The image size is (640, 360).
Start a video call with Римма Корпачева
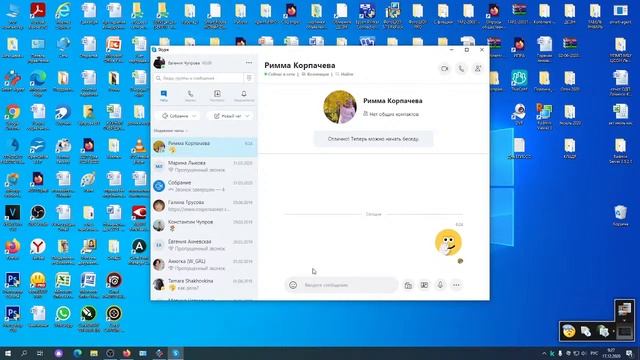(444, 69)
